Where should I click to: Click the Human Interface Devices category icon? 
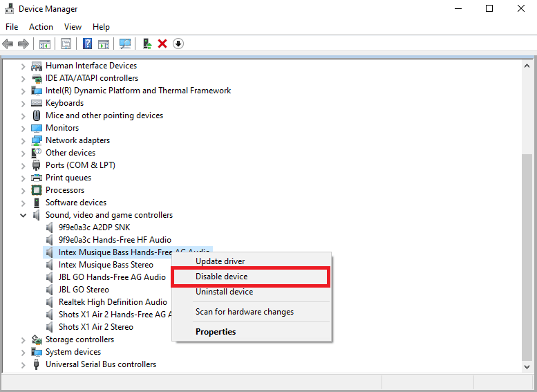[x=37, y=66]
